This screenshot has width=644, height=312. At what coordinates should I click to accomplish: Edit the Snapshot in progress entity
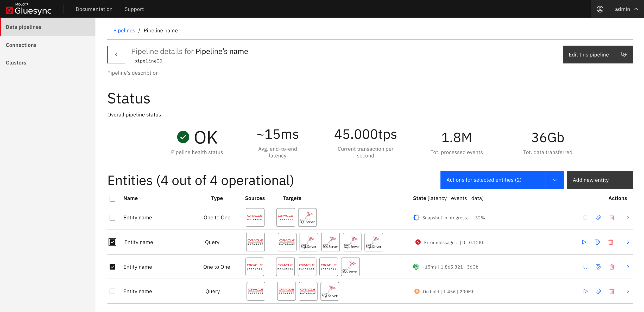pos(598,218)
